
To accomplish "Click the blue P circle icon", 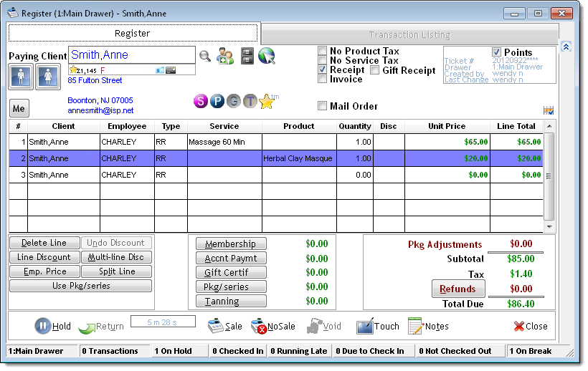I will (217, 102).
